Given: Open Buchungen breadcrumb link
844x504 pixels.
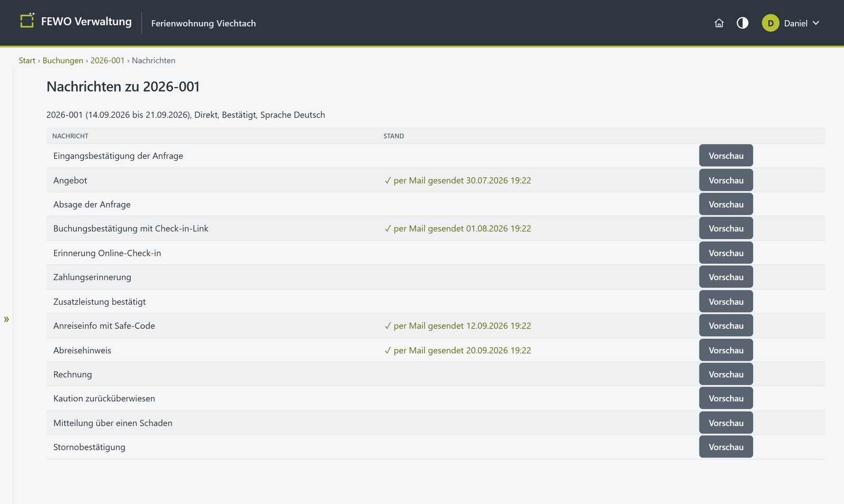Looking at the screenshot, I should (63, 61).
